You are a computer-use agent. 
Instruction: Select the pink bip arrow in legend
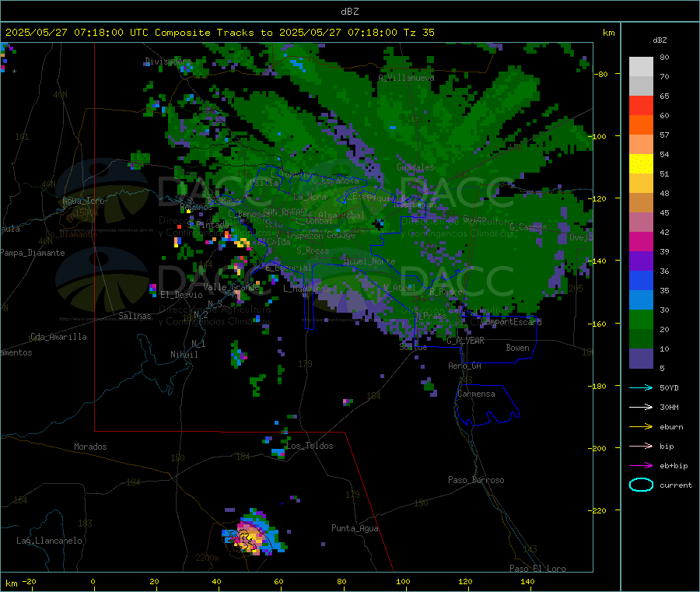[641, 446]
